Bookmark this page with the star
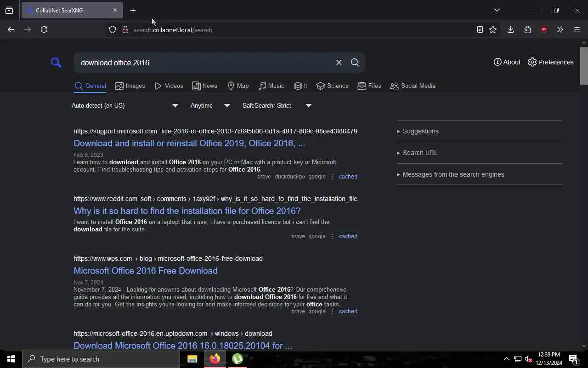The height and width of the screenshot is (368, 588). point(493,29)
